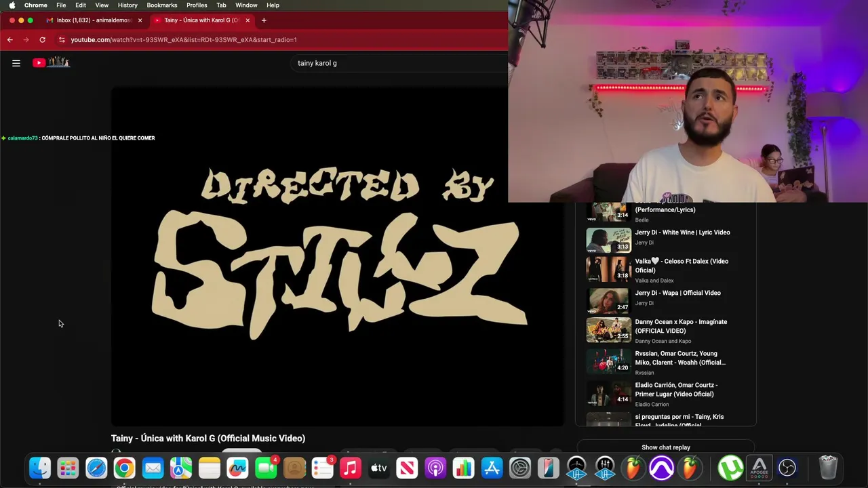Open Jerry Di - Wapa Official Video

click(x=677, y=293)
